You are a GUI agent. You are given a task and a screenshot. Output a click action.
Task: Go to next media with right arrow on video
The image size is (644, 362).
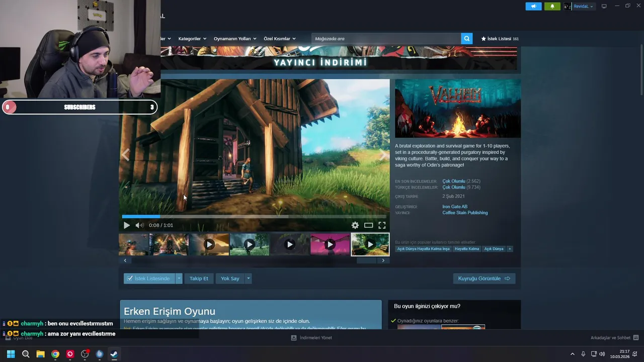(383, 155)
